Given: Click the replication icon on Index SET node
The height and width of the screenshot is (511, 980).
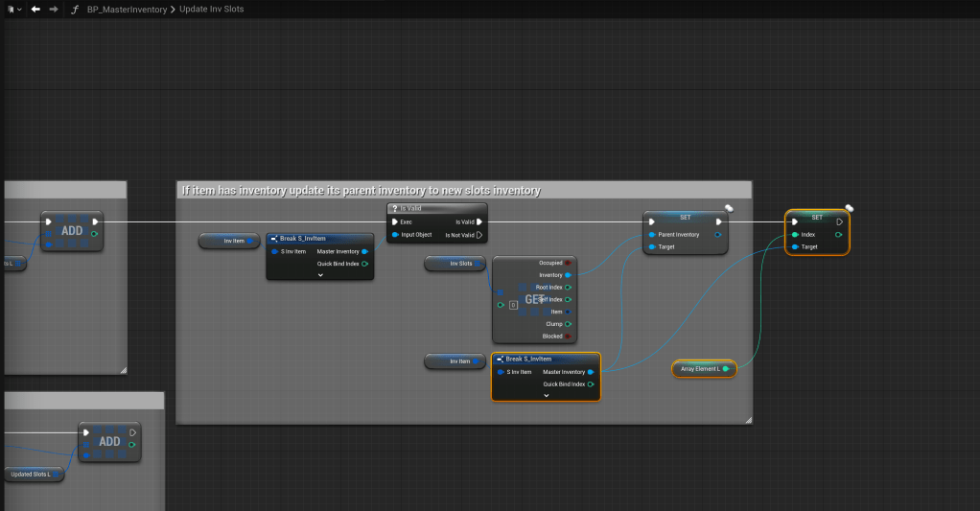Looking at the screenshot, I should coord(849,208).
